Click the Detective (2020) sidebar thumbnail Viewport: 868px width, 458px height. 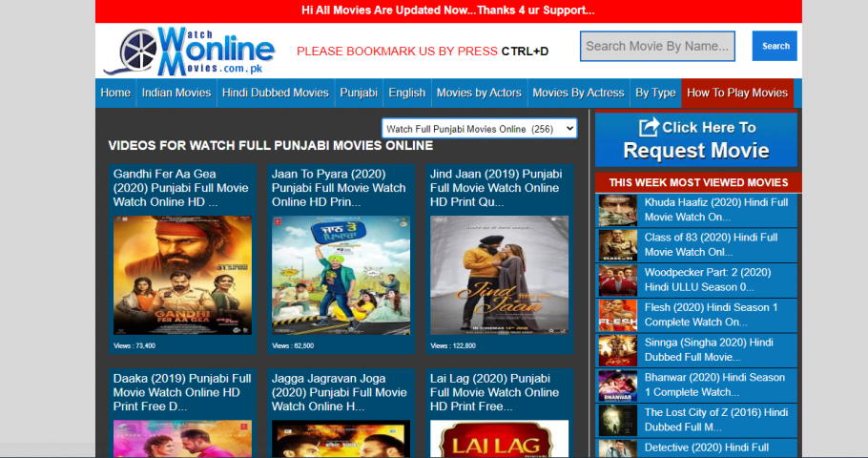click(618, 448)
